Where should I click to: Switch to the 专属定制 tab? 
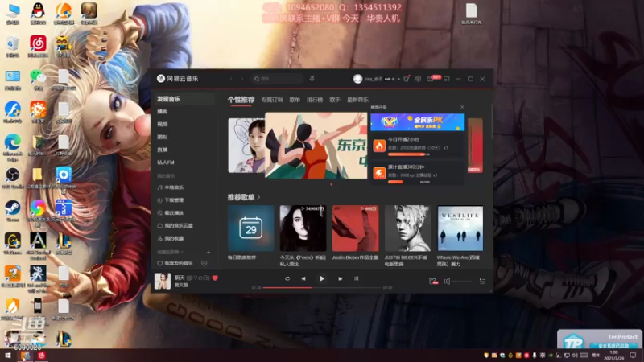point(272,100)
